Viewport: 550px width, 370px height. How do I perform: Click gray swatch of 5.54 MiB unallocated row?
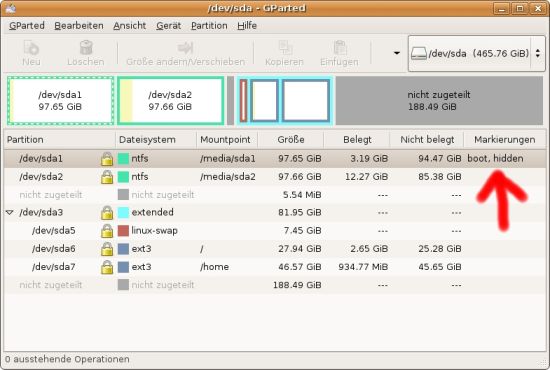(x=123, y=195)
